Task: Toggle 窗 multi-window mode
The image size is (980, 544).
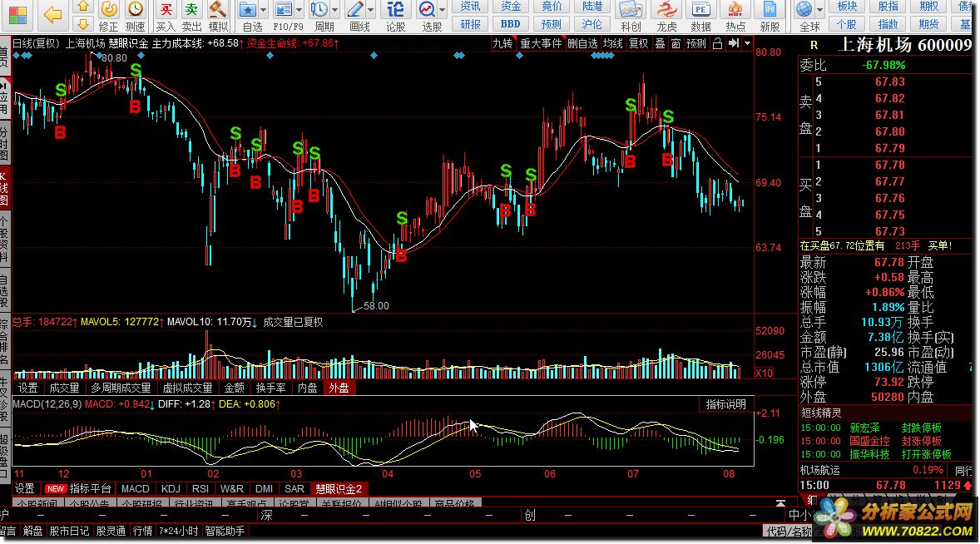Action: (676, 43)
